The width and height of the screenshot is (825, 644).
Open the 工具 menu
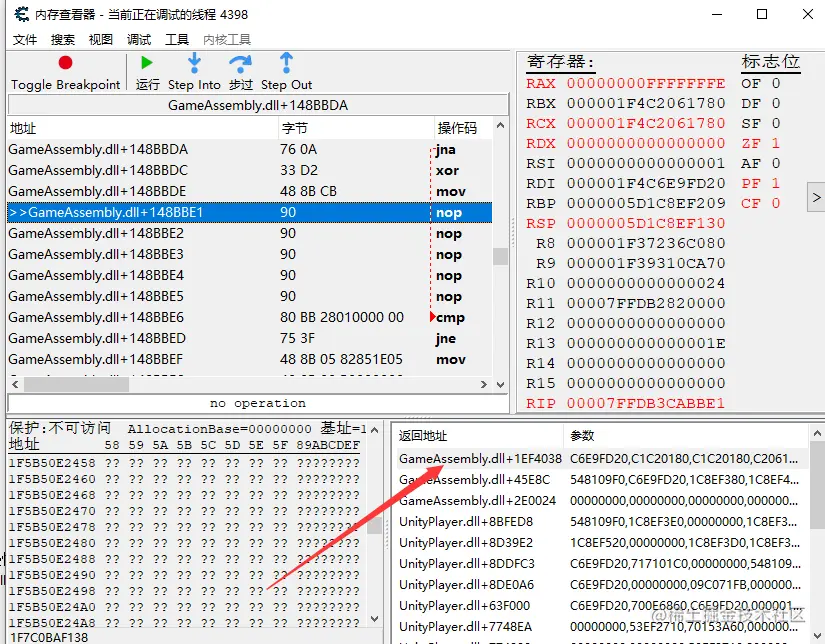click(x=177, y=39)
